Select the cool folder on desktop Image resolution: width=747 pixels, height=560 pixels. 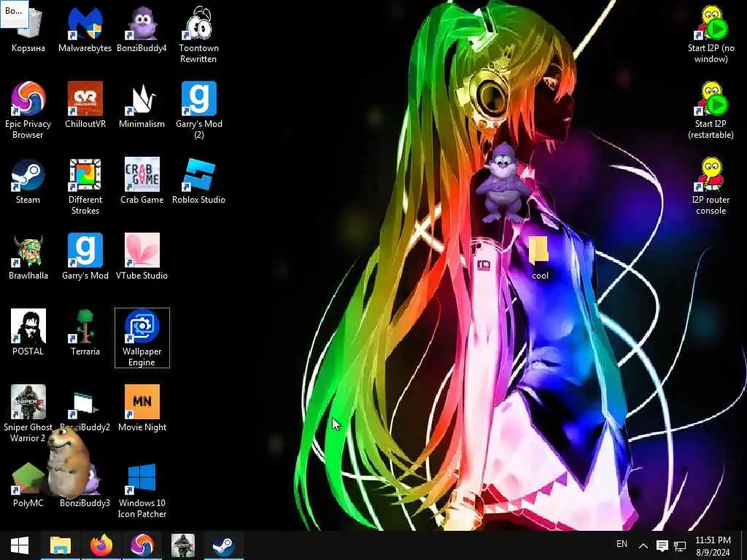tap(540, 257)
